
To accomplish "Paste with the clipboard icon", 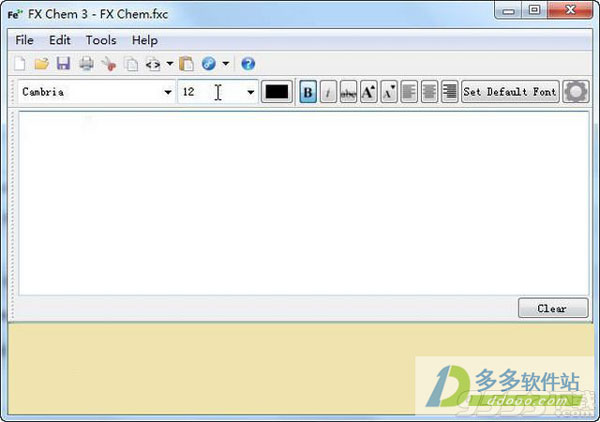I will [186, 64].
